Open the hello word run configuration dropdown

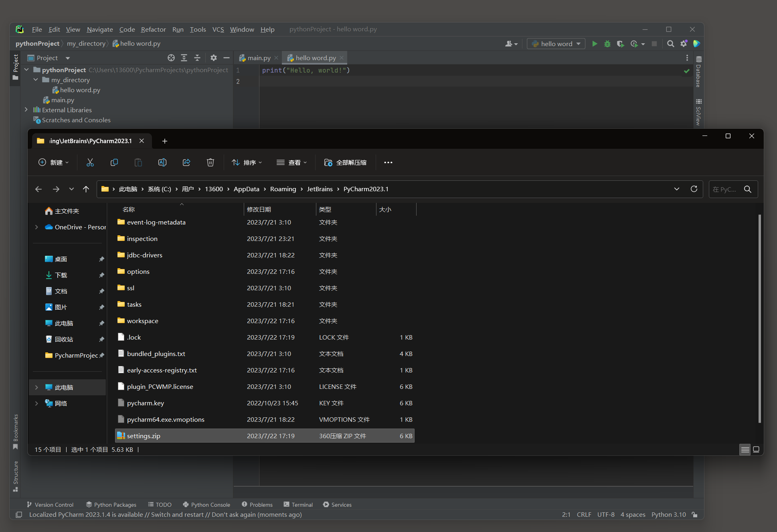click(x=556, y=44)
